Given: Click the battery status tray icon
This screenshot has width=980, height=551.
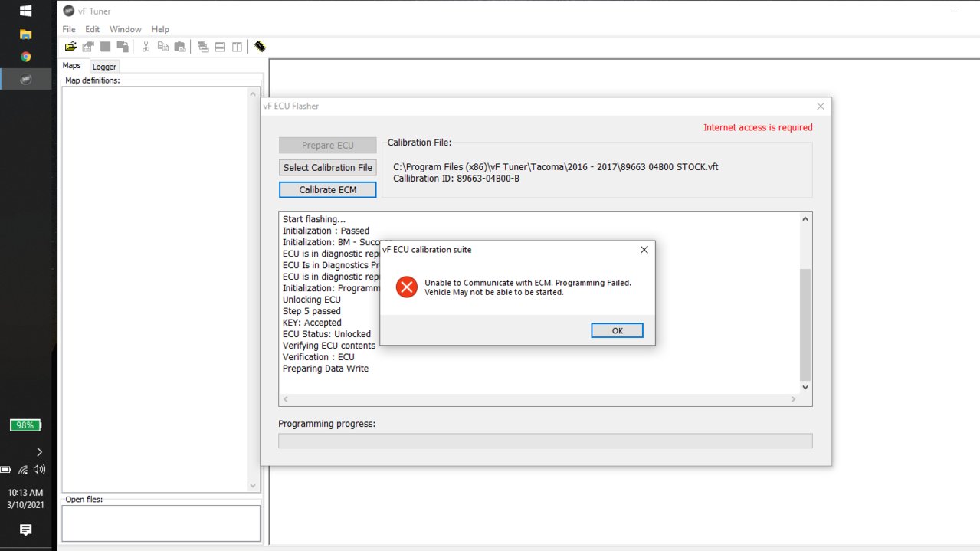Looking at the screenshot, I should pyautogui.click(x=5, y=470).
